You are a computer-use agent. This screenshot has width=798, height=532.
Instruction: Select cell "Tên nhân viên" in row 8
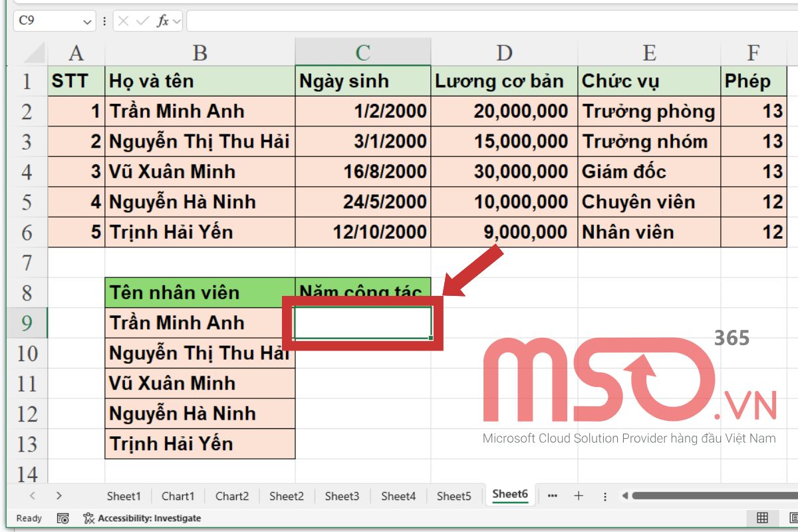coord(200,293)
